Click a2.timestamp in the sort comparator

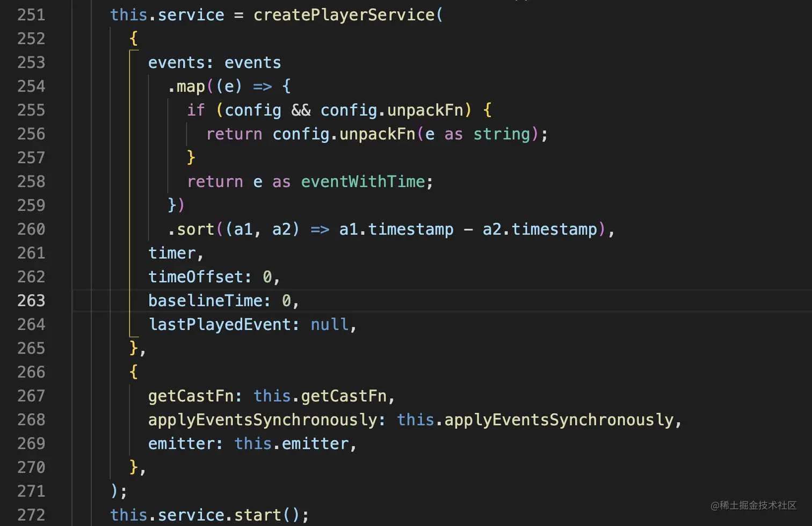(540, 229)
